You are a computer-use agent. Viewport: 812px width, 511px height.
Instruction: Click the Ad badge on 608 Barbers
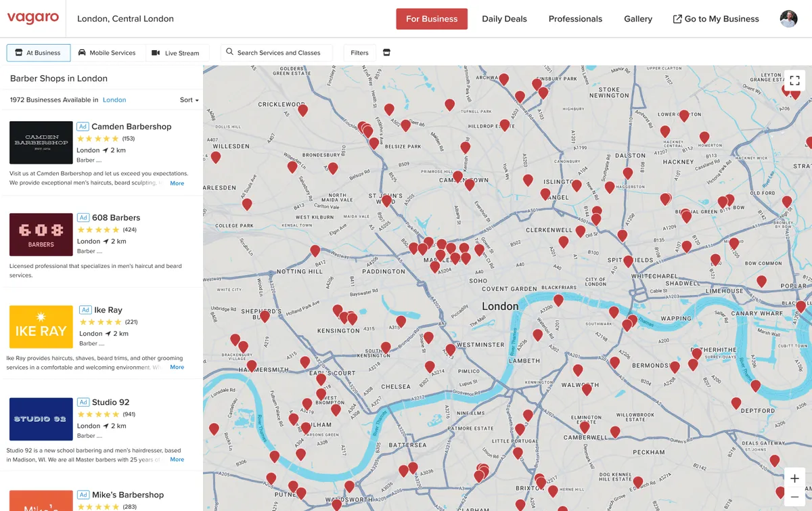(83, 218)
